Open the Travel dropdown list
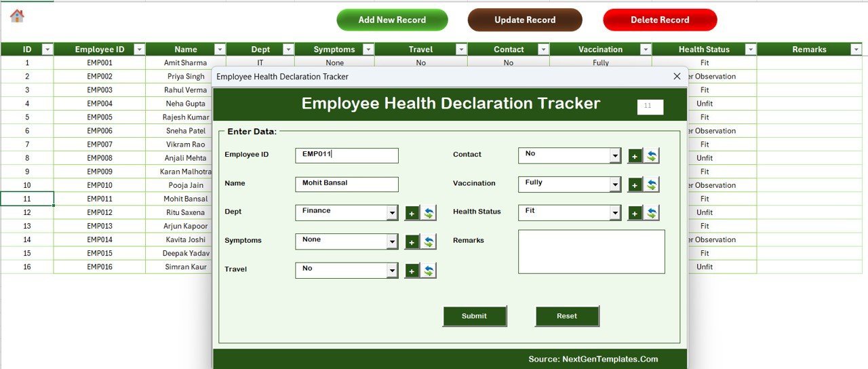 click(392, 271)
